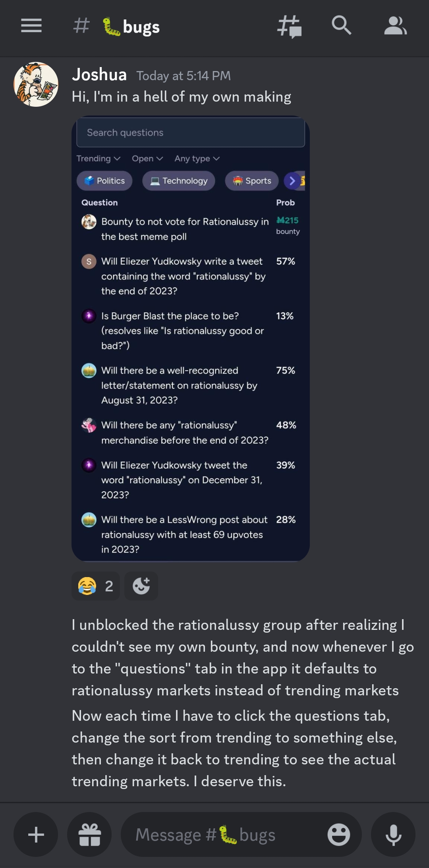Image resolution: width=429 pixels, height=868 pixels.
Task: Expand the Trending sort dropdown
Action: click(x=98, y=158)
